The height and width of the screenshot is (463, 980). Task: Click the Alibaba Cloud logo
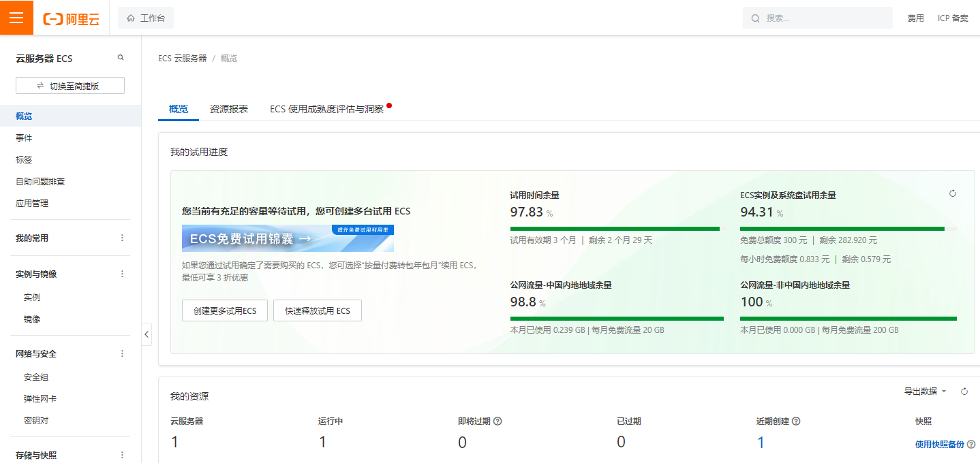pyautogui.click(x=72, y=19)
